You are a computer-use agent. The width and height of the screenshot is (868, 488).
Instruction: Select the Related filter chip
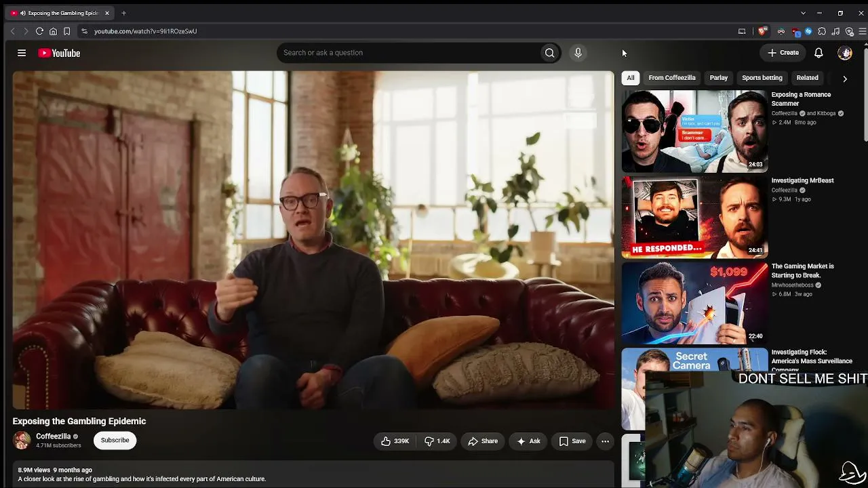click(807, 78)
